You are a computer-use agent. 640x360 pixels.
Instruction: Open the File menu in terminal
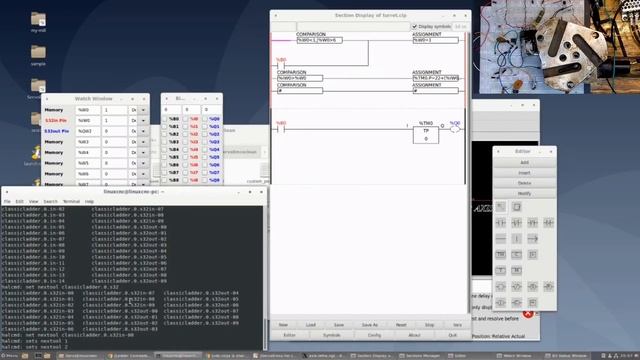[x=7, y=202]
